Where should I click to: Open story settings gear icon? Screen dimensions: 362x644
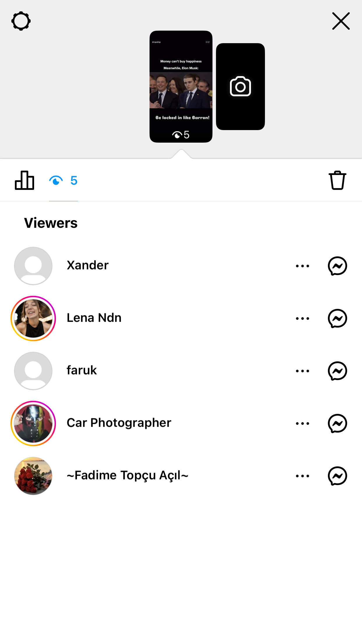(21, 21)
